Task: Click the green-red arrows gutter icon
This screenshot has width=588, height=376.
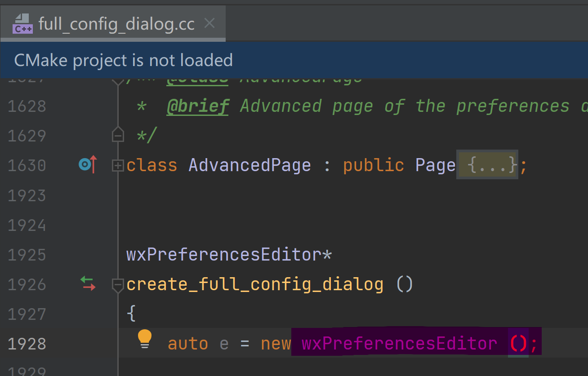Action: pos(88,283)
